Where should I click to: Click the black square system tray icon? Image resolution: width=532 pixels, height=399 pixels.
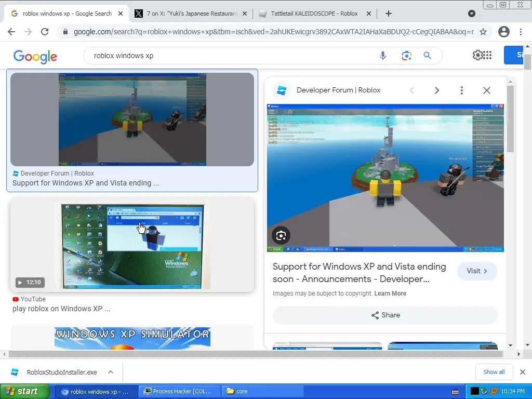click(x=474, y=392)
